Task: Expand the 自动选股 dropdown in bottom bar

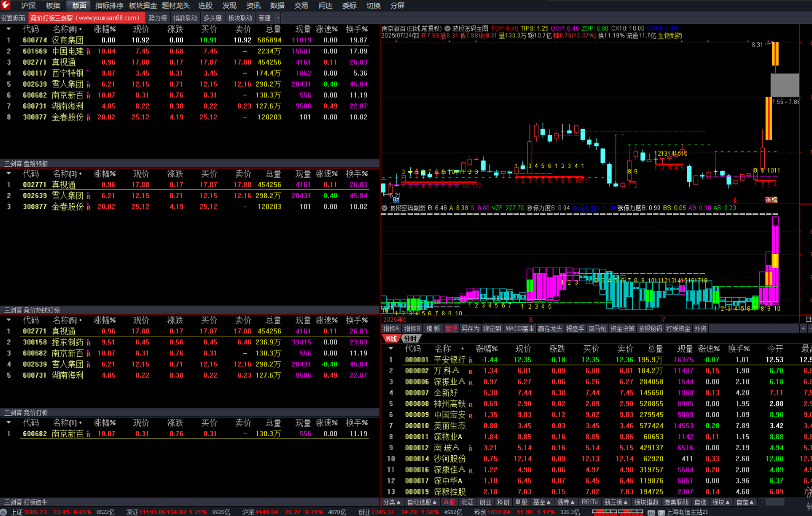Action: tap(422, 502)
